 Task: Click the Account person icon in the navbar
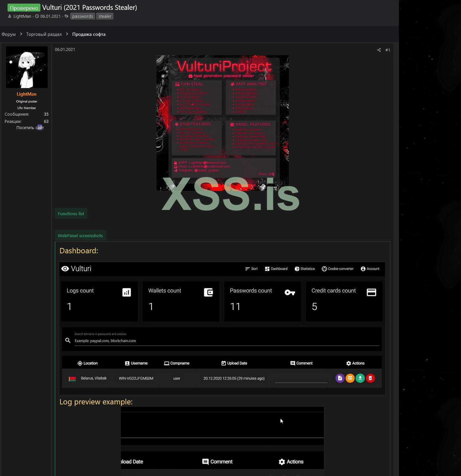click(363, 269)
